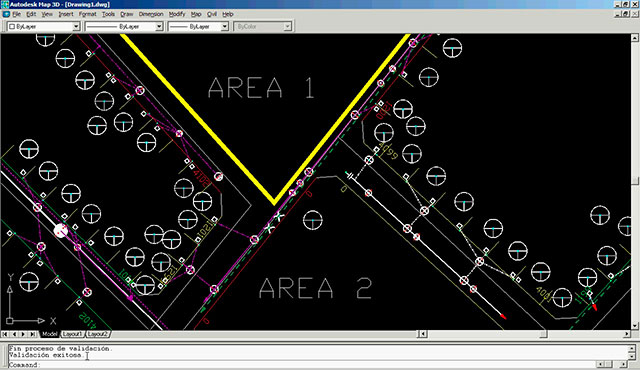Screen dimensions: 640x370
Task: Switch to the Layout1 tab
Action: coord(73,334)
